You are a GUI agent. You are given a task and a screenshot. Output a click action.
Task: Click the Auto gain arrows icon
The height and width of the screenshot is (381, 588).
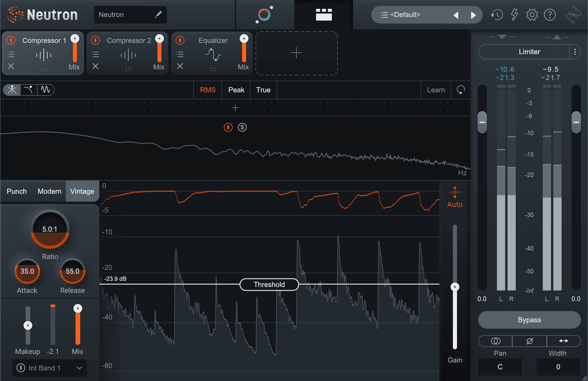(455, 192)
